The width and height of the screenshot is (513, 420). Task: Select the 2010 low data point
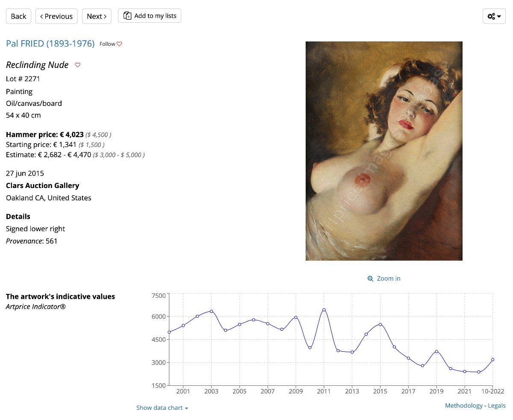pyautogui.click(x=310, y=348)
